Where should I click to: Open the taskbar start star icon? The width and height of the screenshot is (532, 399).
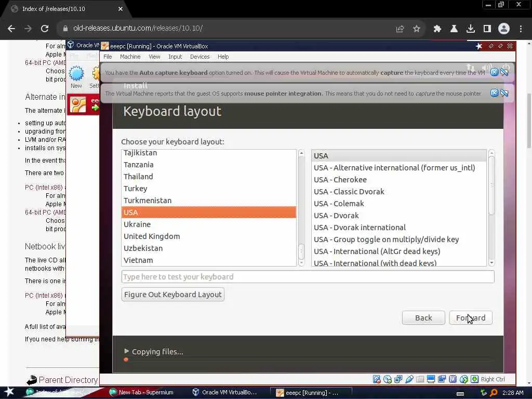9,392
